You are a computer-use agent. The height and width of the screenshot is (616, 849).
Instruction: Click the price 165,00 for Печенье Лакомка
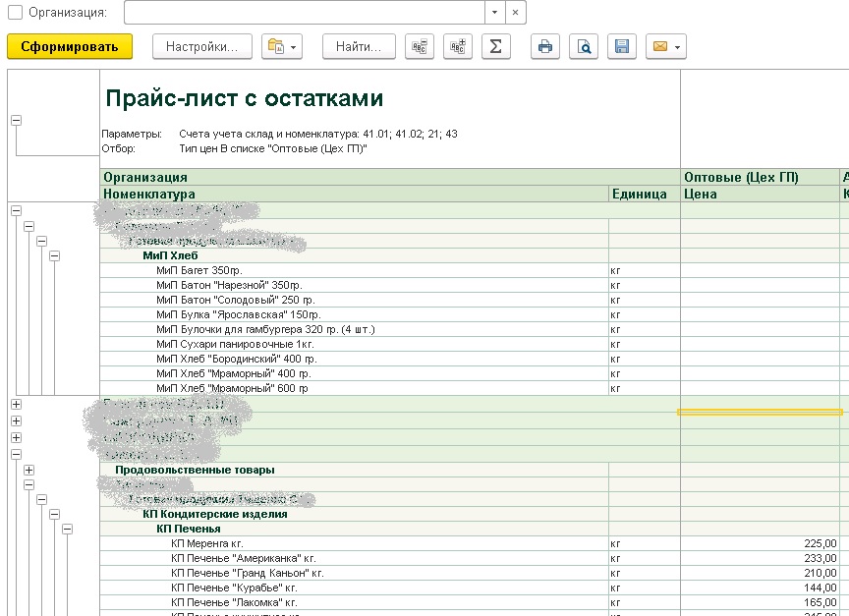pyautogui.click(x=821, y=602)
